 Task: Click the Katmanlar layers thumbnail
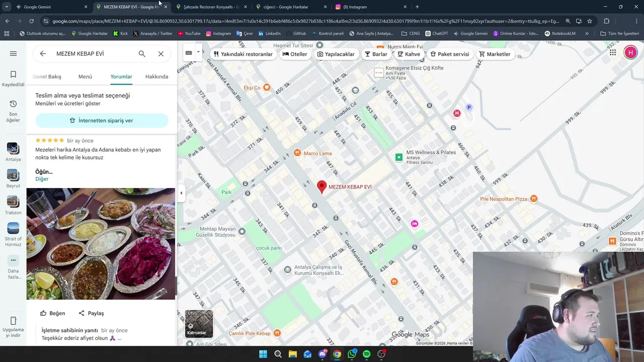(x=199, y=323)
